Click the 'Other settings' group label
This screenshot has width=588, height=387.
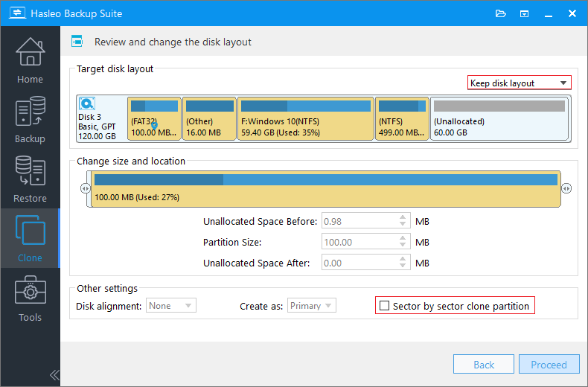pos(107,288)
